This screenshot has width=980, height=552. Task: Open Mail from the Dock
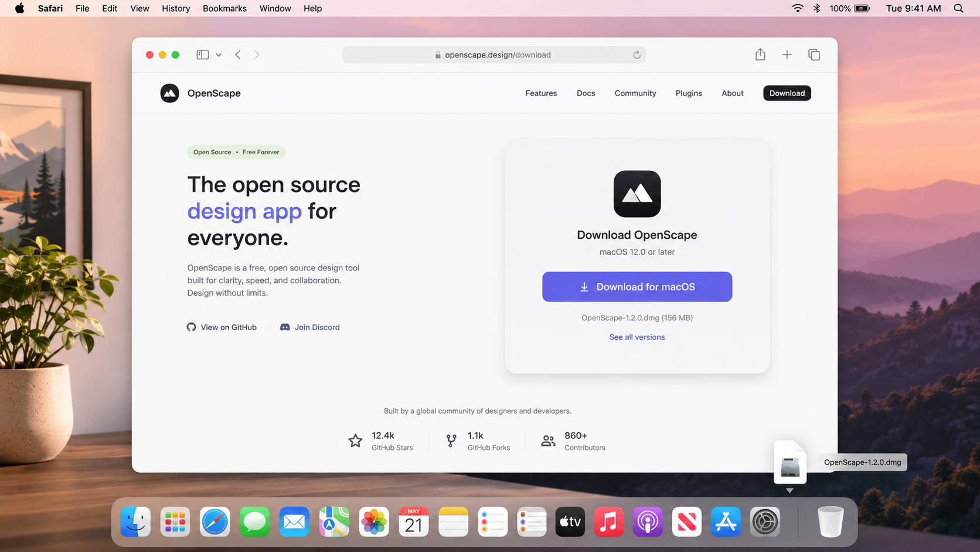point(294,521)
